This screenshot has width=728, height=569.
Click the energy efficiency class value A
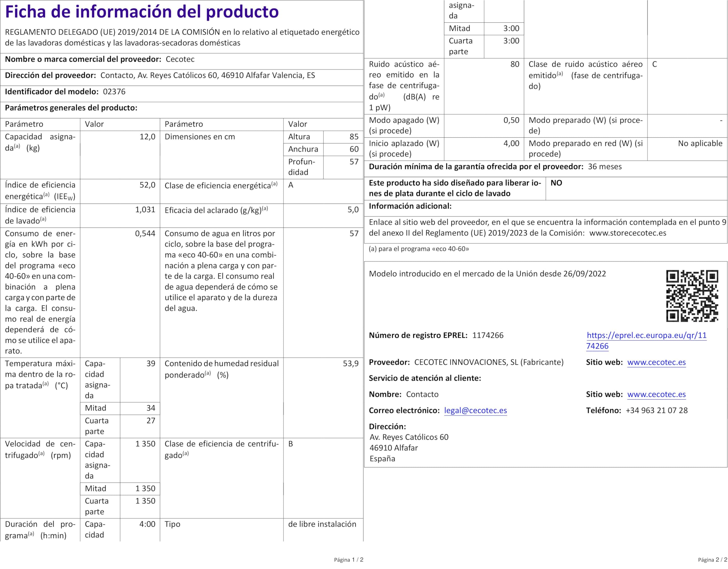(291, 185)
